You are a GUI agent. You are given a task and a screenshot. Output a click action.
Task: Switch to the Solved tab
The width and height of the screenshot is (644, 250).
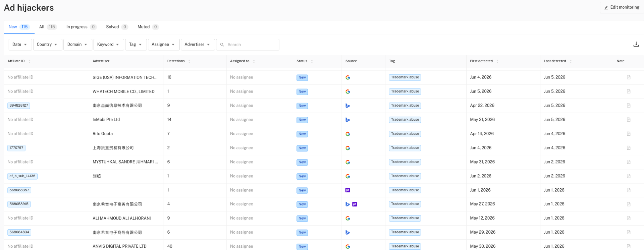117,27
